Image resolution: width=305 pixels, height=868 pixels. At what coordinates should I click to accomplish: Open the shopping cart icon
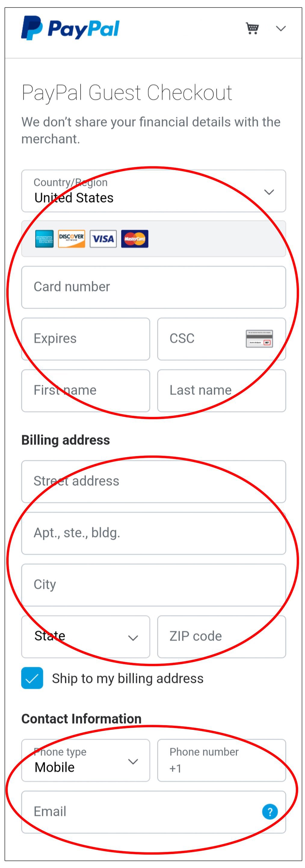(x=252, y=28)
